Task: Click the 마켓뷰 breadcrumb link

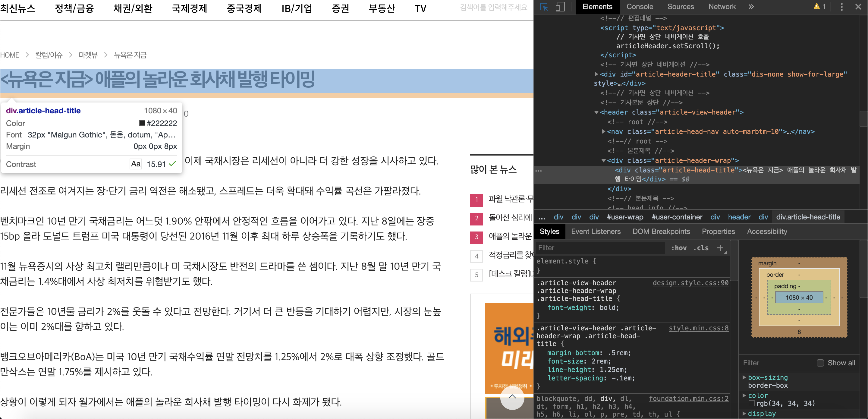Action: [x=88, y=55]
